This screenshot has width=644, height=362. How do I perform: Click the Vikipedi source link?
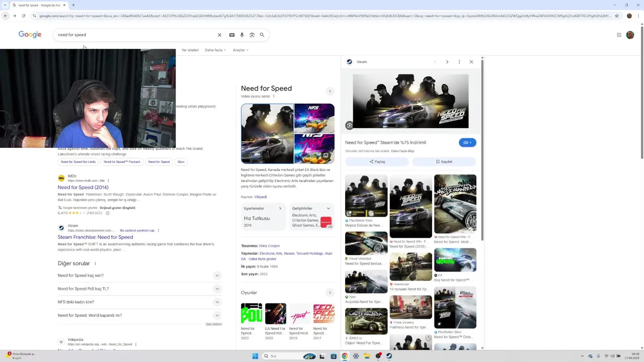click(x=261, y=197)
